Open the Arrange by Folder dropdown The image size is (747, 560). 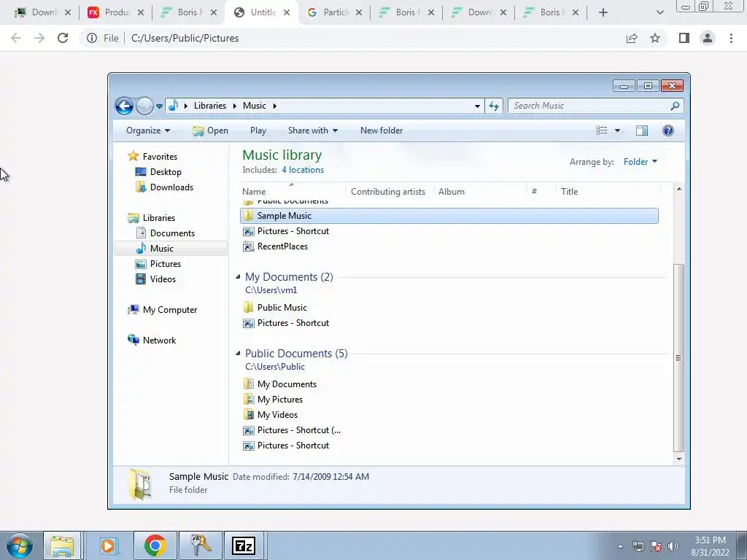pos(640,162)
